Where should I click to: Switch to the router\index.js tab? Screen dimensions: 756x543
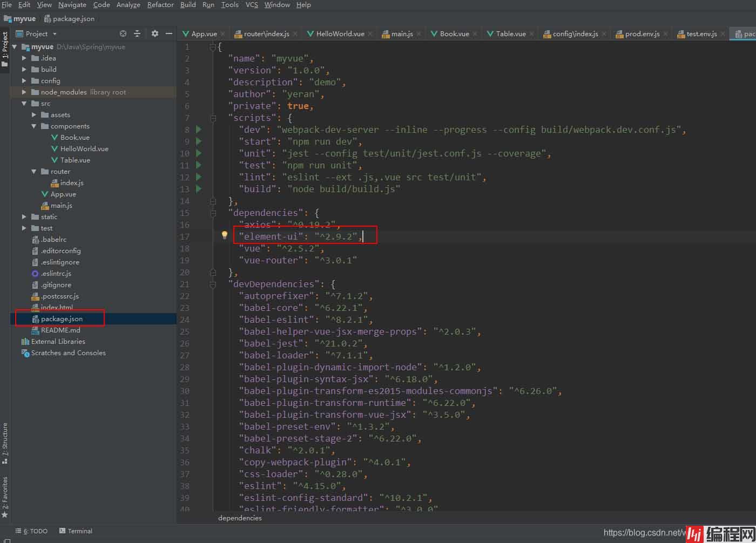[266, 33]
